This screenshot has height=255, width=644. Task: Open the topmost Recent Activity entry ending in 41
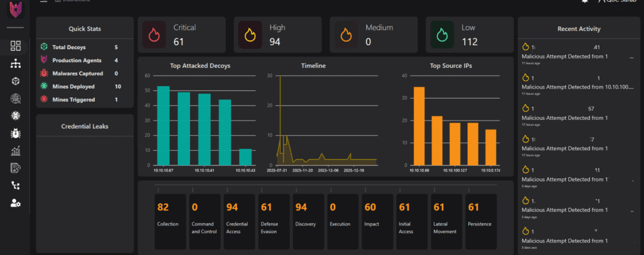point(577,55)
